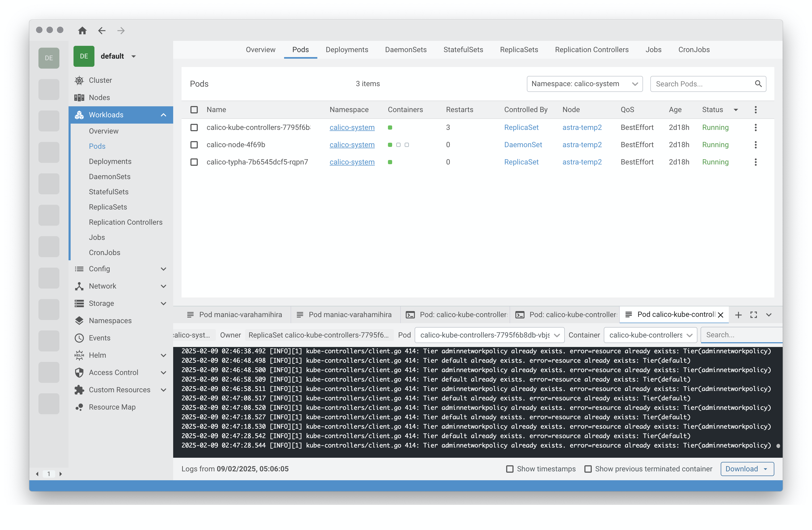Image resolution: width=812 pixels, height=530 pixels.
Task: Open row menu for calico-node-4f69b pod
Action: click(x=755, y=145)
